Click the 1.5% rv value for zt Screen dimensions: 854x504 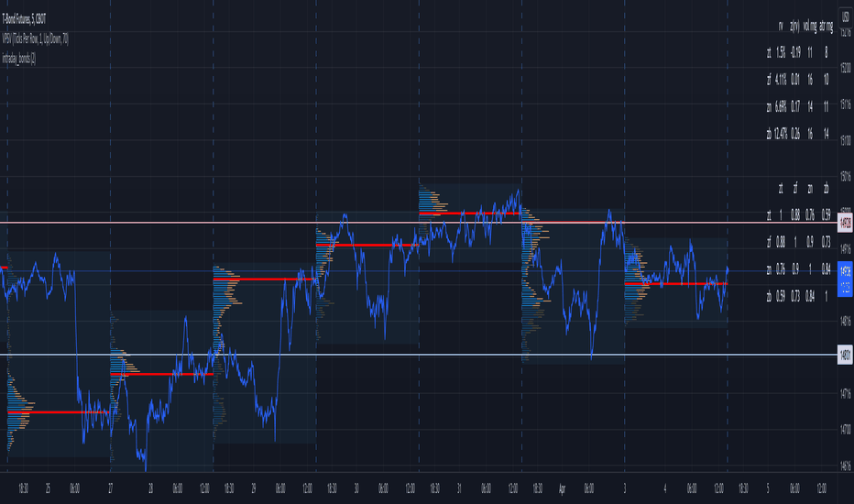point(781,52)
